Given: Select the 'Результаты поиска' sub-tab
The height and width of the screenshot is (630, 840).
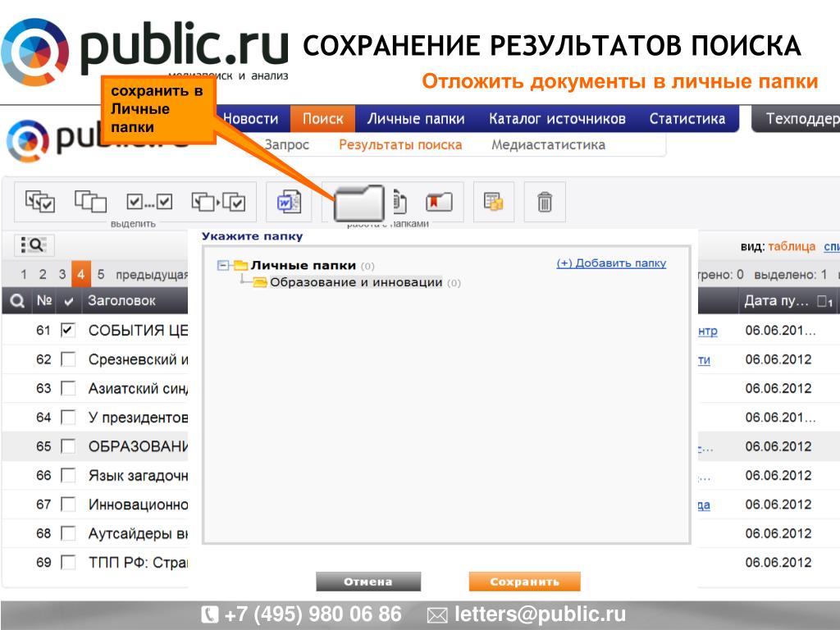Looking at the screenshot, I should 400,144.
